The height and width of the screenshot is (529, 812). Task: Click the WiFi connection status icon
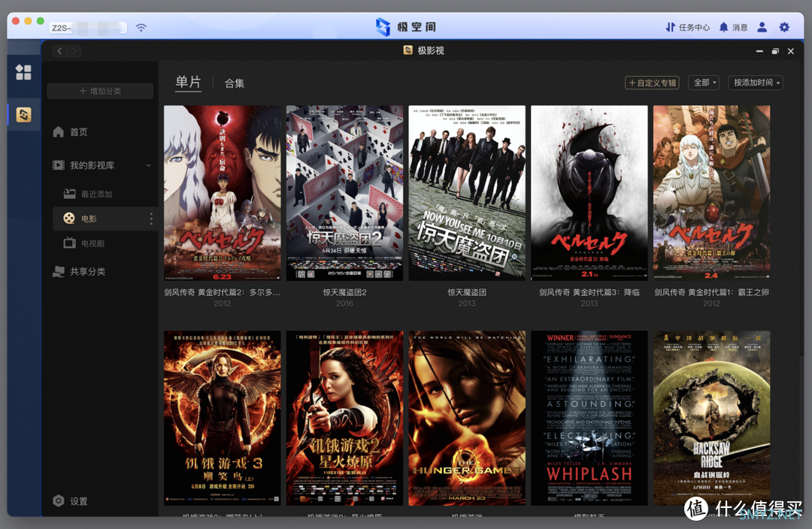pyautogui.click(x=141, y=28)
